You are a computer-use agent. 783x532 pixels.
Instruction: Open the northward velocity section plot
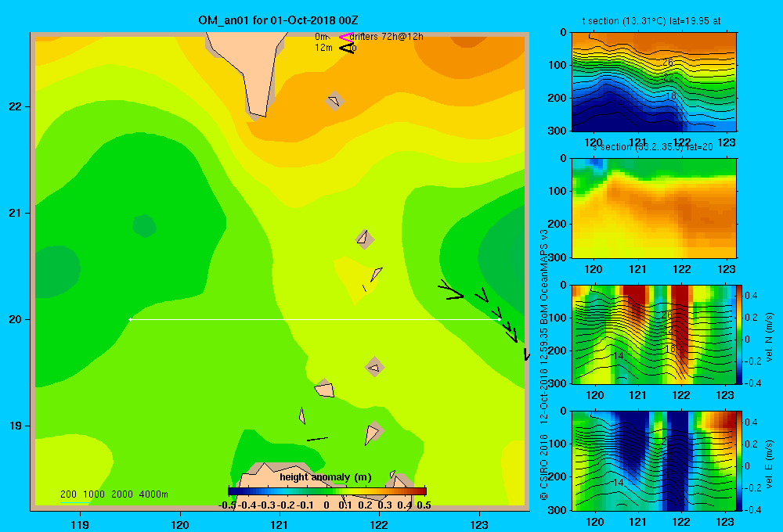(x=654, y=334)
